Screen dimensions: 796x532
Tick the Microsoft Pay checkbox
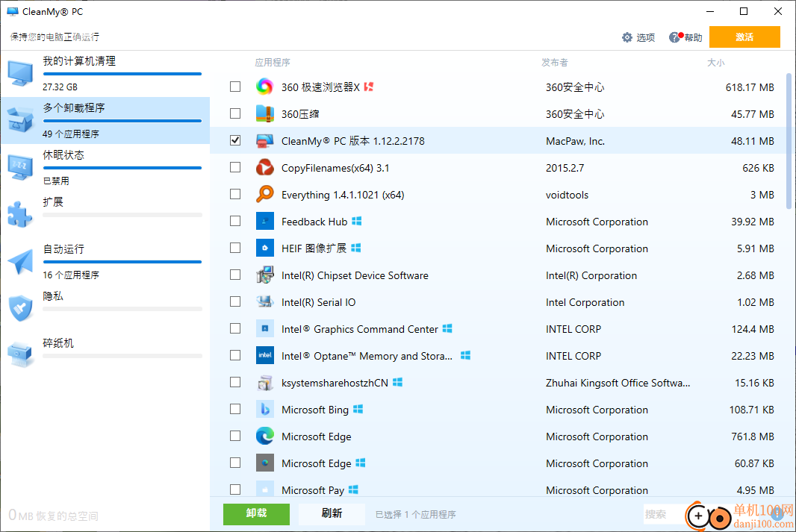(235, 489)
